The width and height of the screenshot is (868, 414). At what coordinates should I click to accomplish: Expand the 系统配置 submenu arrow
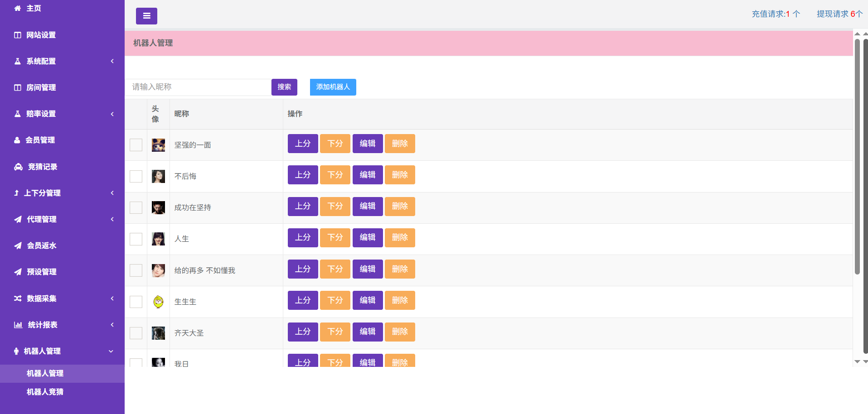(x=112, y=61)
